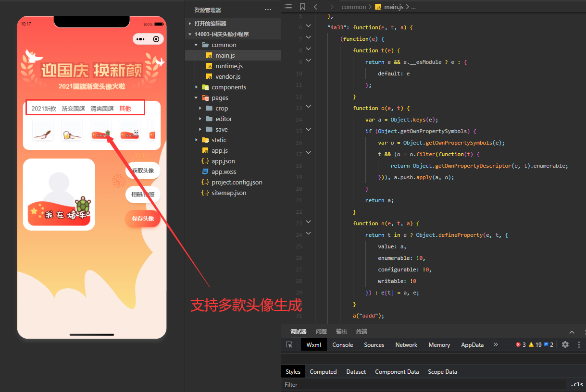
Task: Tap the 保存头像 button
Action: [143, 219]
